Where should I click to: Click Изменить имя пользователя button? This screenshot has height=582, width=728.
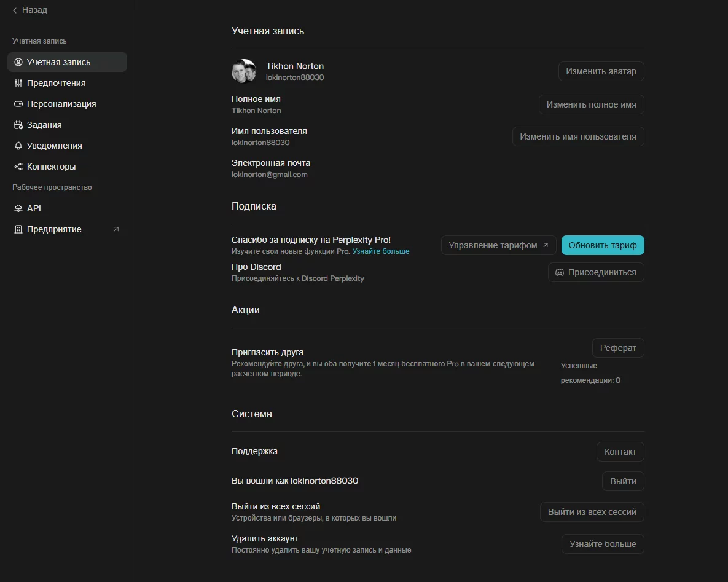click(577, 136)
